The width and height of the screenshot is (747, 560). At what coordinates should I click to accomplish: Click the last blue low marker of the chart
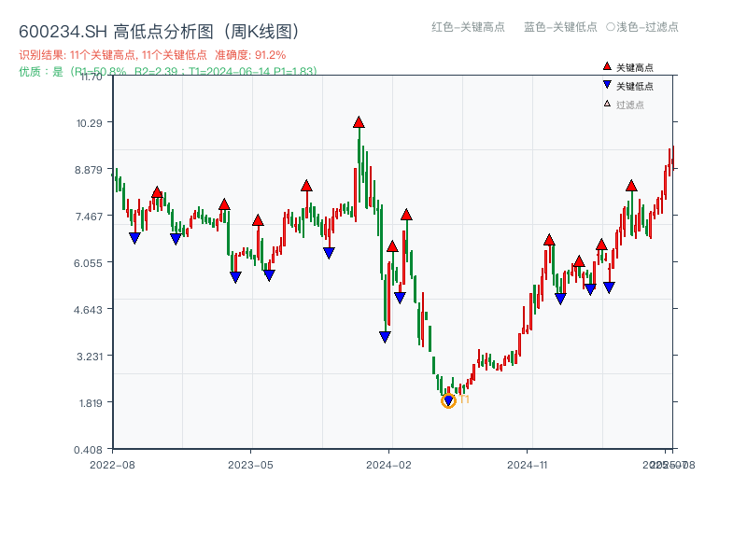[x=609, y=287]
